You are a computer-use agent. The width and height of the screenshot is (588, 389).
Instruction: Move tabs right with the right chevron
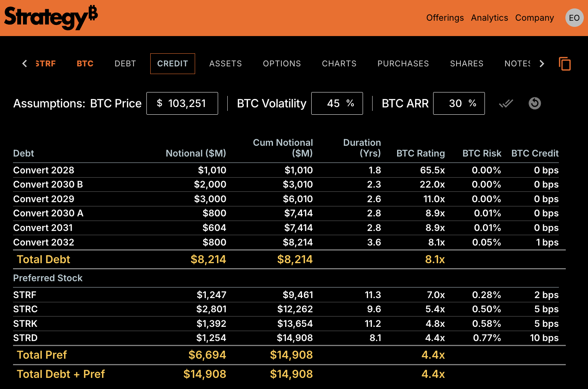pyautogui.click(x=542, y=64)
